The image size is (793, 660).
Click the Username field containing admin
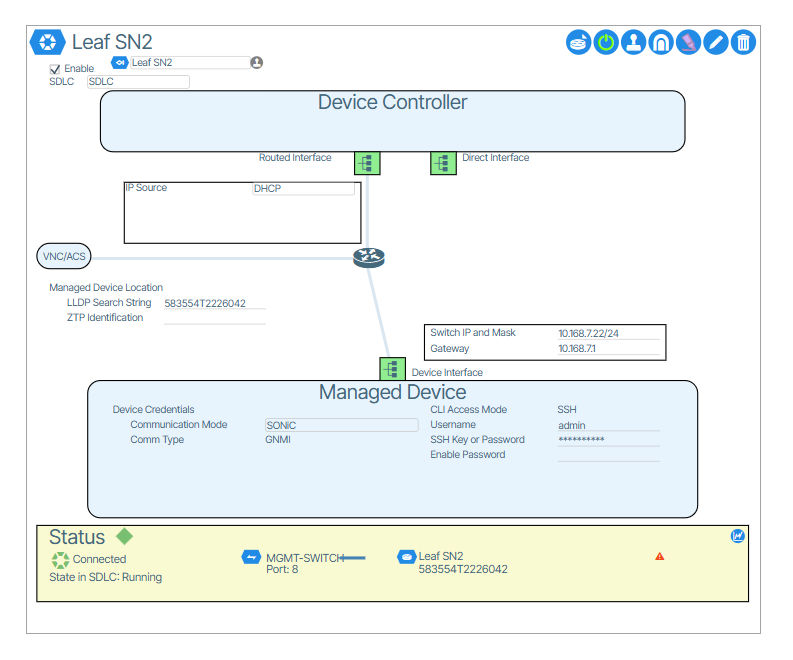pos(607,425)
